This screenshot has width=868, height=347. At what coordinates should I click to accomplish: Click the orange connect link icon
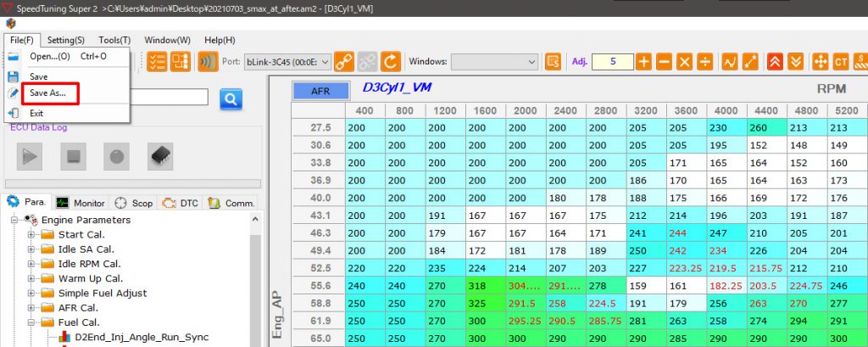(344, 62)
